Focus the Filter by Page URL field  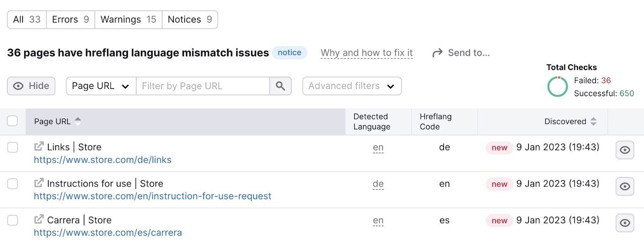coord(202,86)
